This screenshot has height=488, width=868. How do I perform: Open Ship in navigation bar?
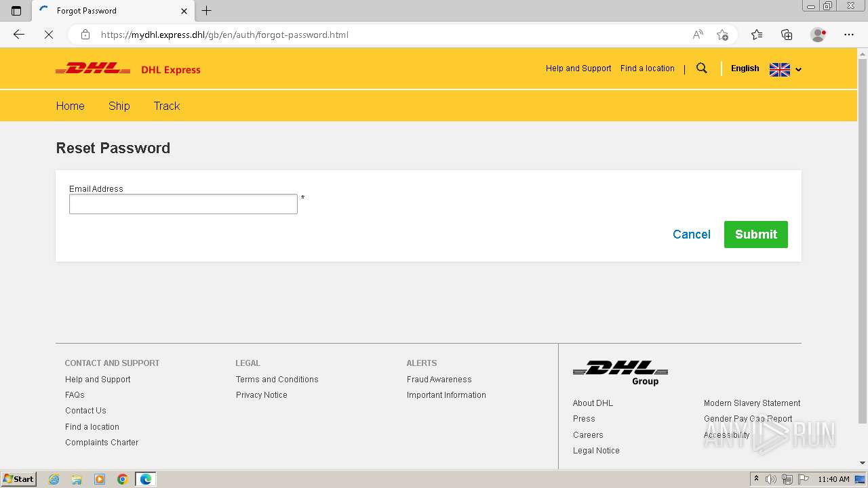pos(119,106)
